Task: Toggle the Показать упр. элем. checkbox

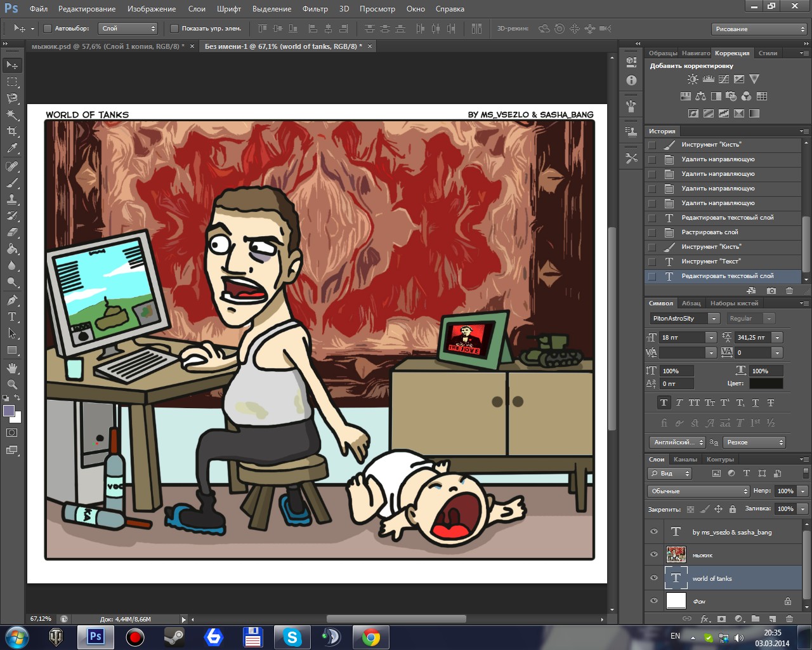Action: click(x=174, y=29)
